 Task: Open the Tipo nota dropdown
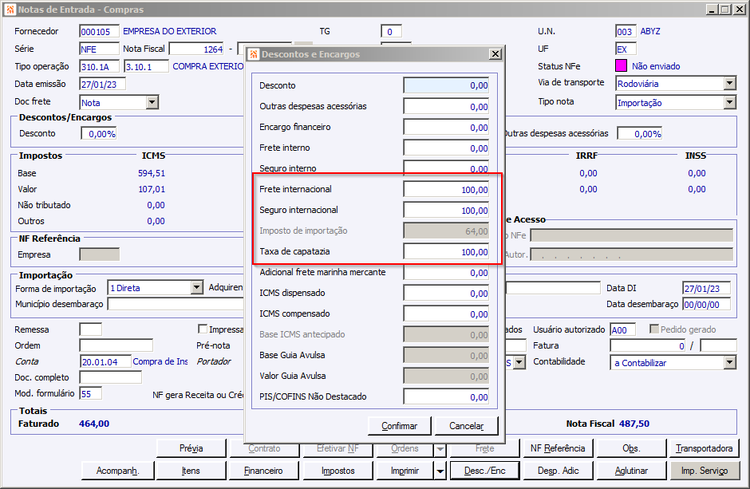pyautogui.click(x=729, y=102)
